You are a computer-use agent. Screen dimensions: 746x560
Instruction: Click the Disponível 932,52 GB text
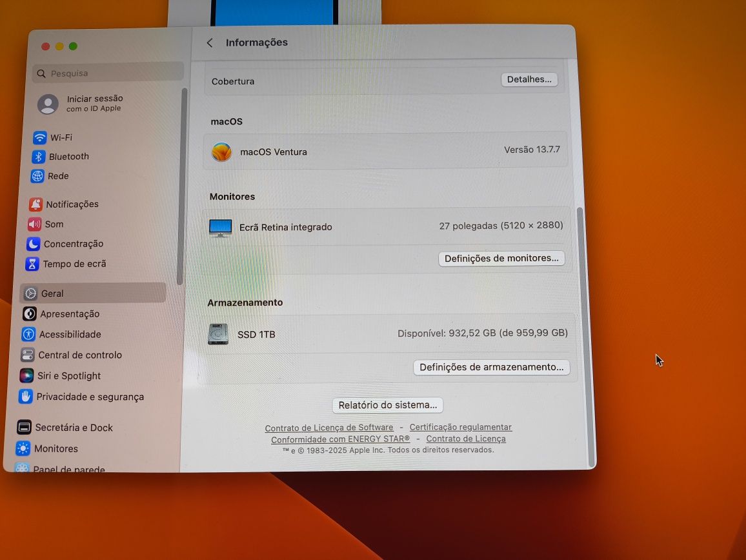483,333
